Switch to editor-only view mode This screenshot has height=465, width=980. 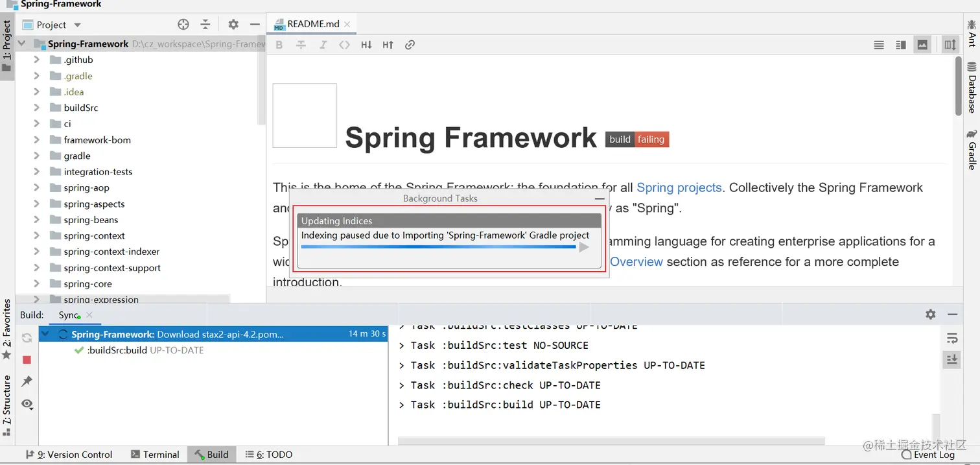coord(879,45)
